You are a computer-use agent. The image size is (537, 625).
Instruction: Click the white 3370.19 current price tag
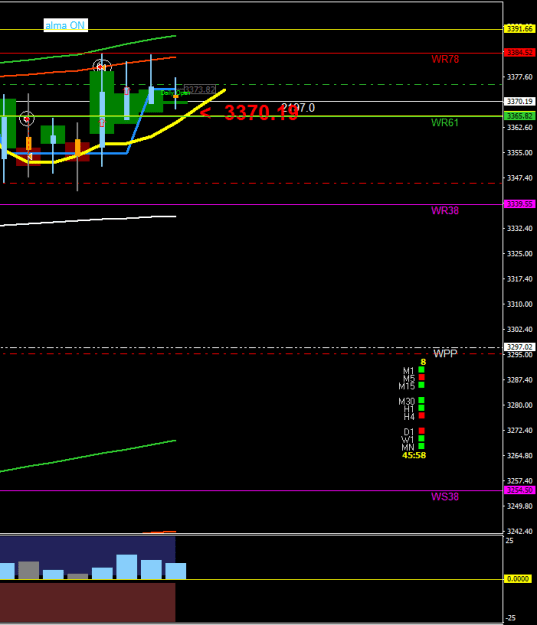(519, 101)
